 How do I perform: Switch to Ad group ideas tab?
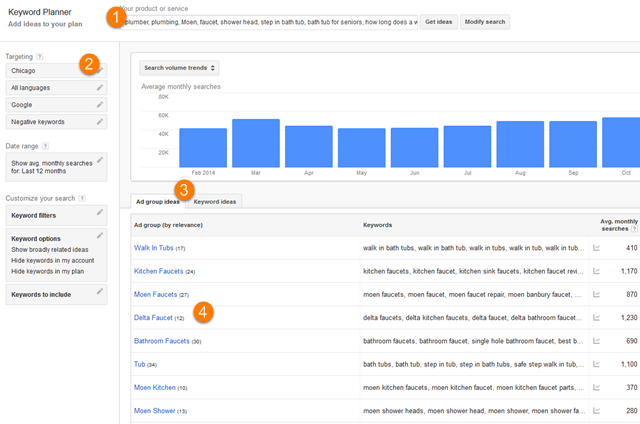click(158, 202)
